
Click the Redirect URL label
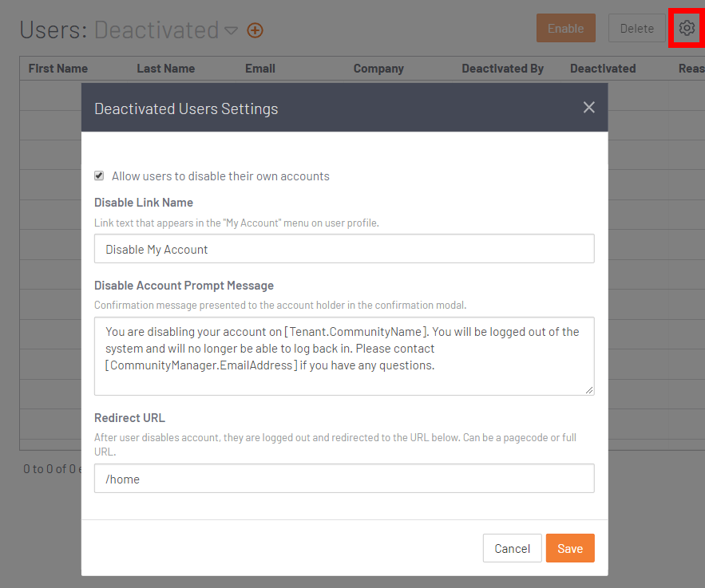129,418
